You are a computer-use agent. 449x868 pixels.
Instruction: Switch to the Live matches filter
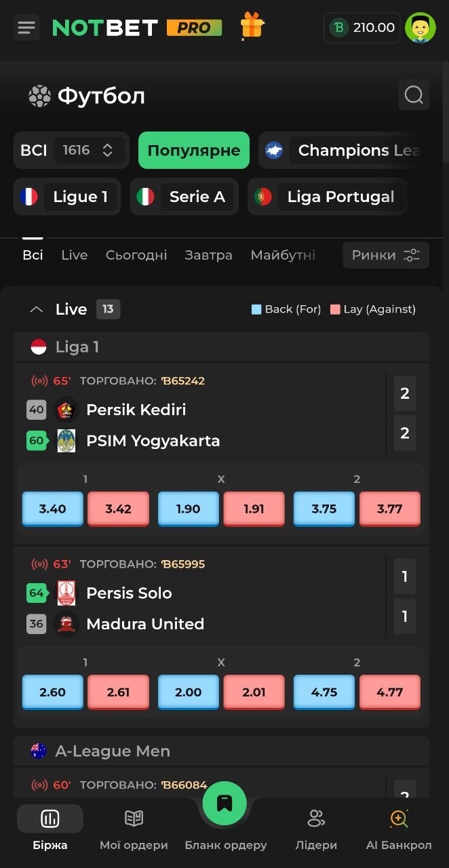(74, 255)
